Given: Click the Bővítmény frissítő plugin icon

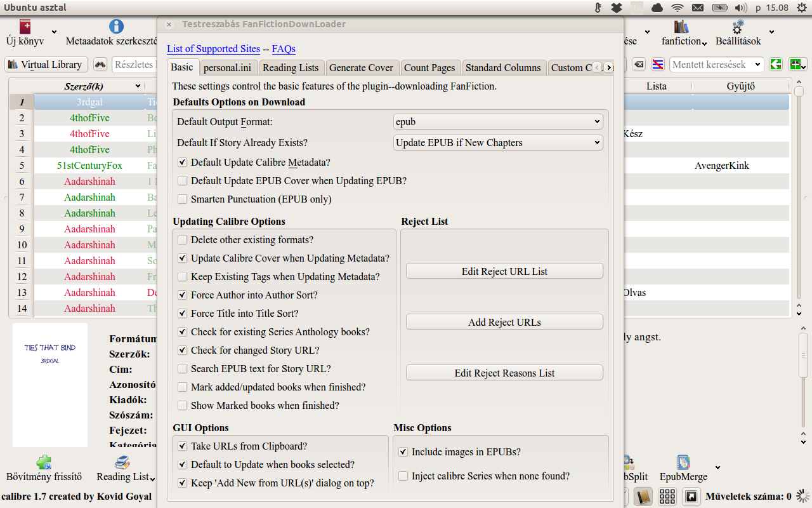Looking at the screenshot, I should 44,462.
